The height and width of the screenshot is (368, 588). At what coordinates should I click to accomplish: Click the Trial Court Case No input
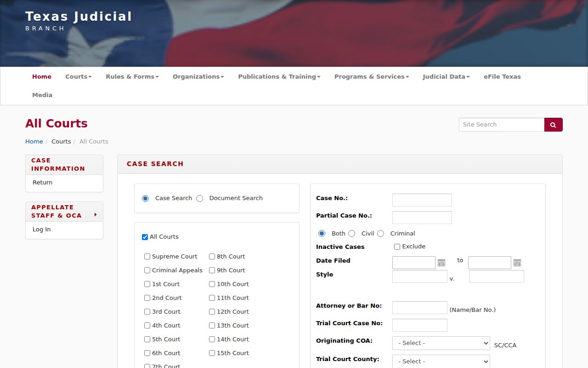point(420,325)
